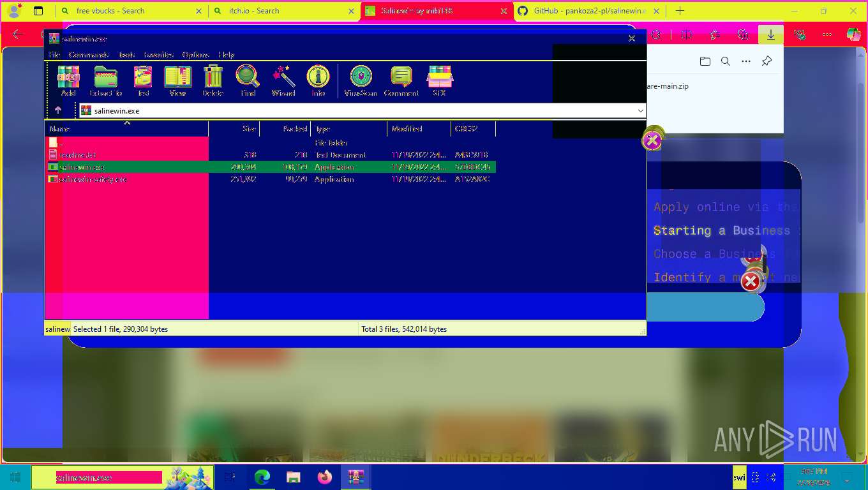Image resolution: width=868 pixels, height=490 pixels.
Task: Click the red X error icon
Action: [751, 281]
